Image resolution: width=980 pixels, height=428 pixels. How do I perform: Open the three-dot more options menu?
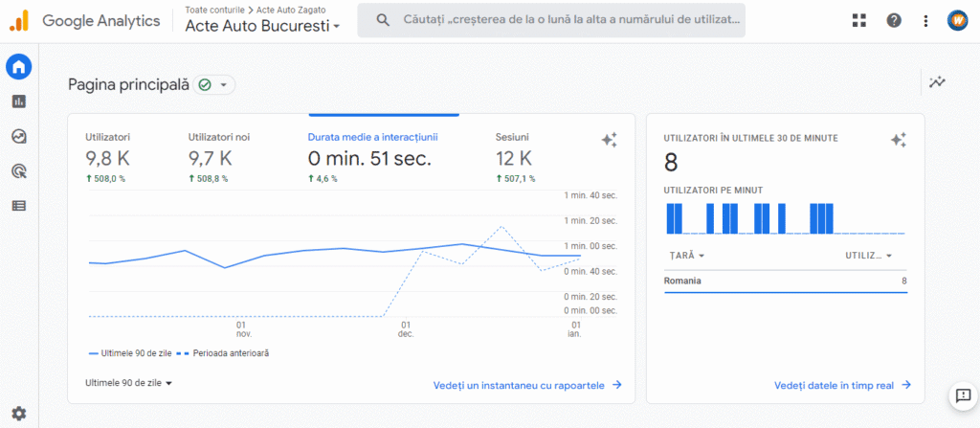coord(925,21)
